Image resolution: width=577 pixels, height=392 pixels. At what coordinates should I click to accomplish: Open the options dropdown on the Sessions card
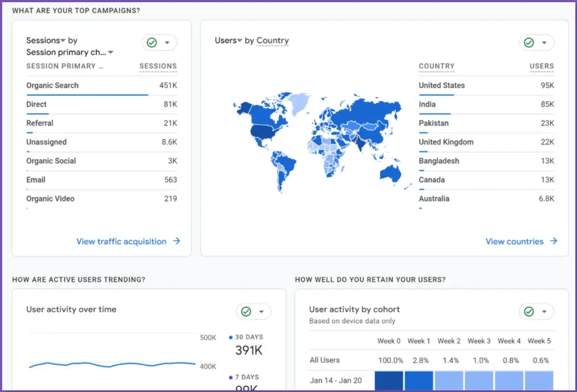coord(166,43)
